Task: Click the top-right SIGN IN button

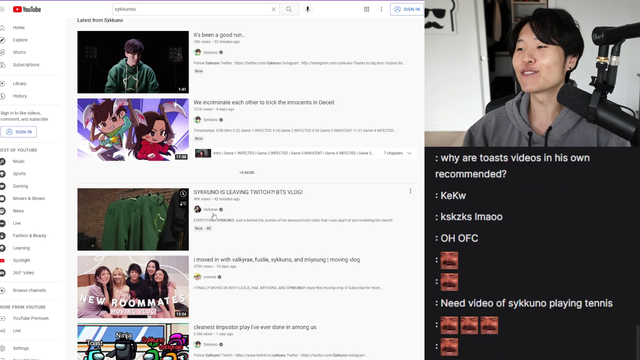Action: pos(407,9)
